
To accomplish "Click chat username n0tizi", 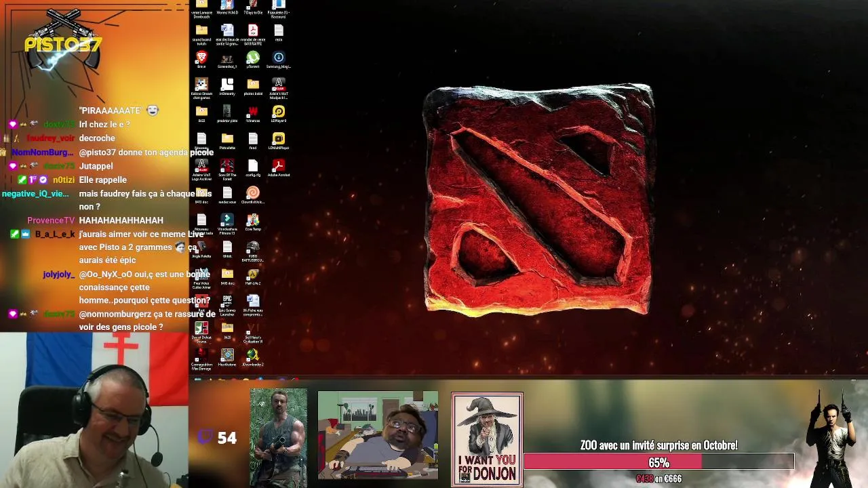I will click(64, 180).
